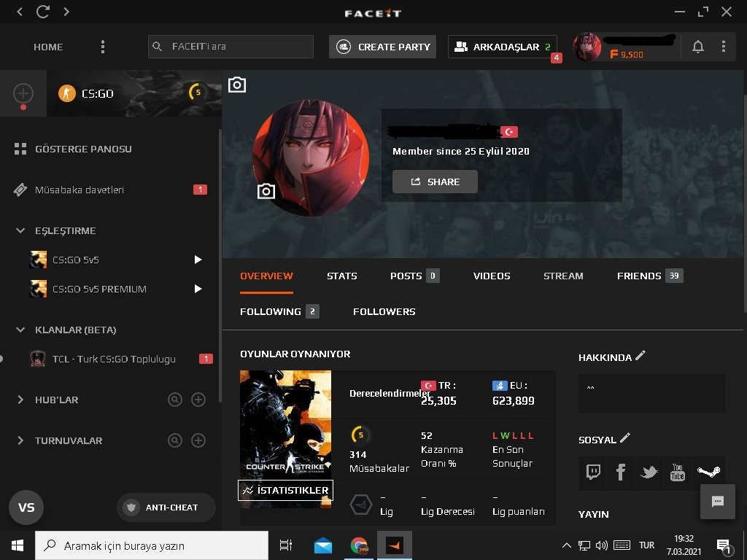Image resolution: width=747 pixels, height=560 pixels.
Task: Click the HAKKINDA about text box
Action: (x=651, y=393)
